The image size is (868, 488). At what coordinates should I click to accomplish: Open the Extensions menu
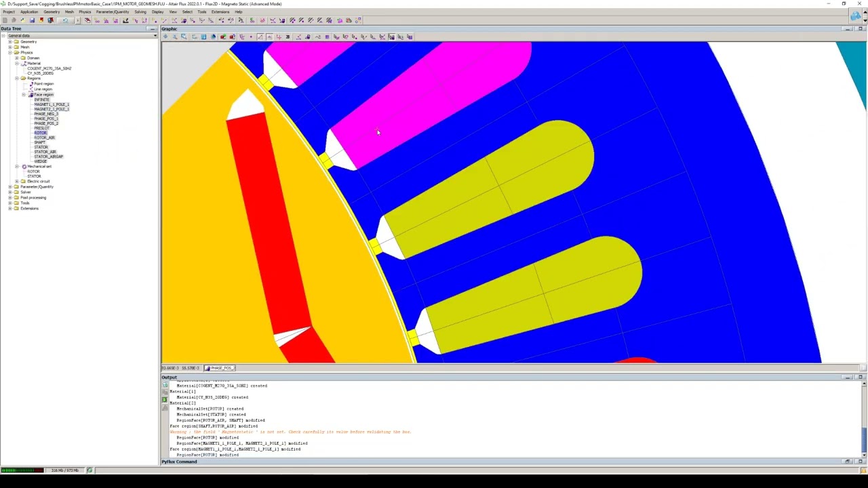(x=220, y=12)
